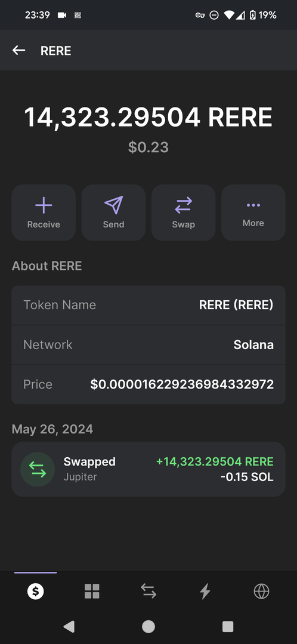Select the Network Solana row
This screenshot has height=644, width=297.
pos(148,344)
